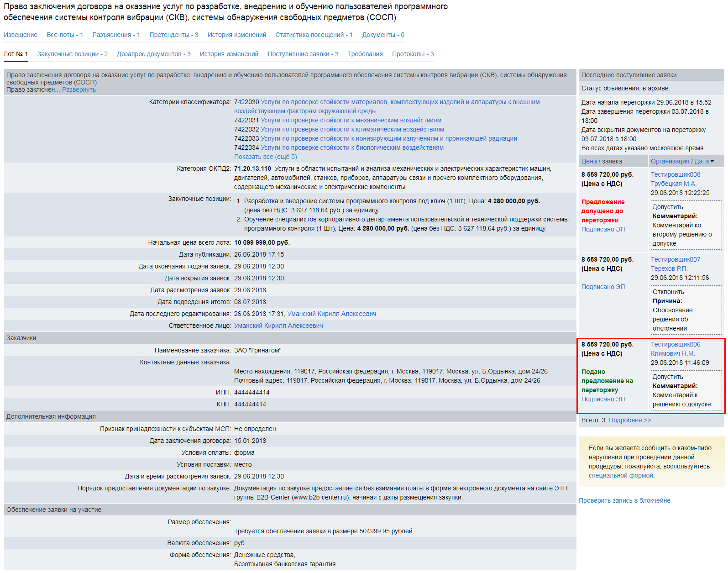The image size is (728, 573).
Task: Open Подробнее >> link for all bids
Action: 630,421
